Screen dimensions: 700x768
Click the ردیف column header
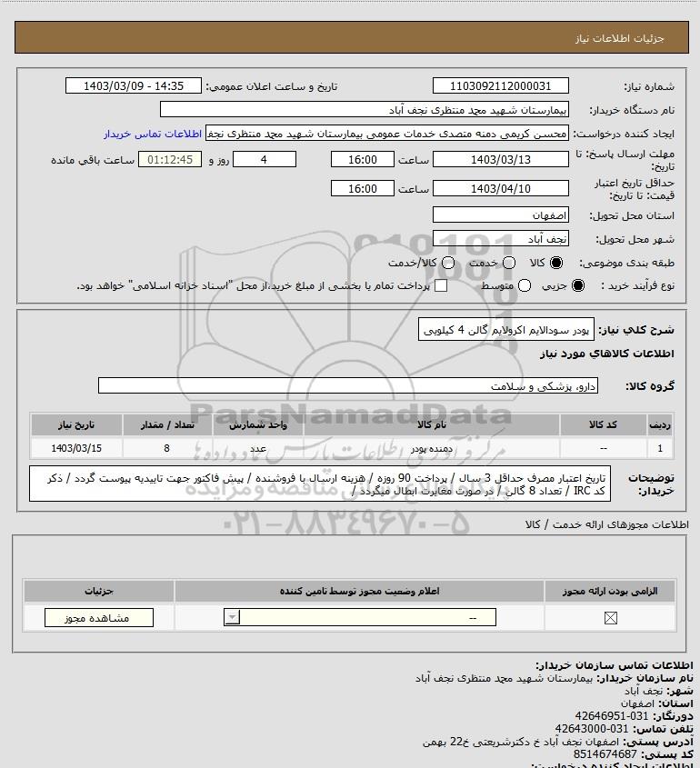tap(660, 424)
